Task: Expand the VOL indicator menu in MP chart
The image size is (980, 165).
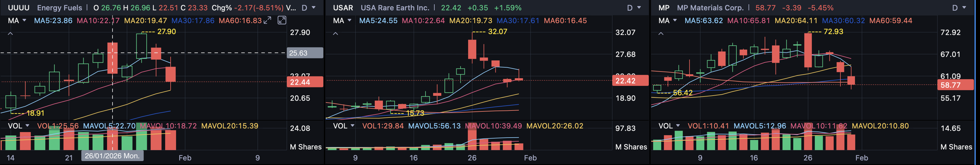Action: click(669, 126)
